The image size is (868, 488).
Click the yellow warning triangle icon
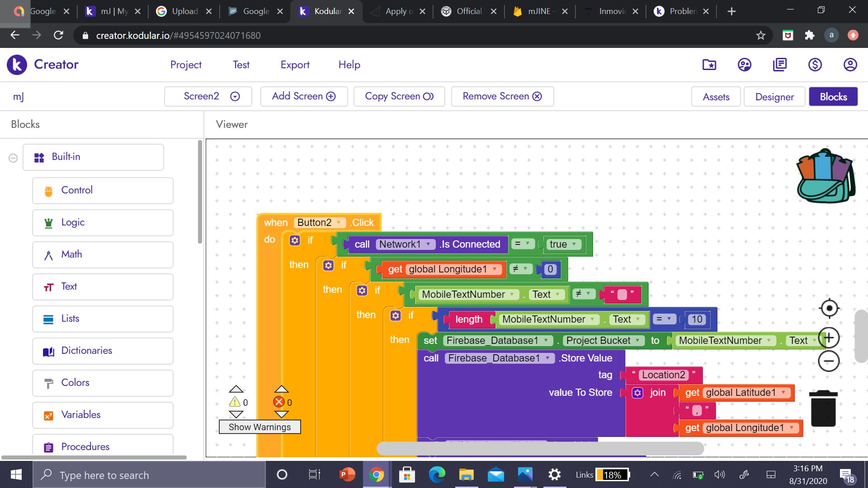coord(235,402)
